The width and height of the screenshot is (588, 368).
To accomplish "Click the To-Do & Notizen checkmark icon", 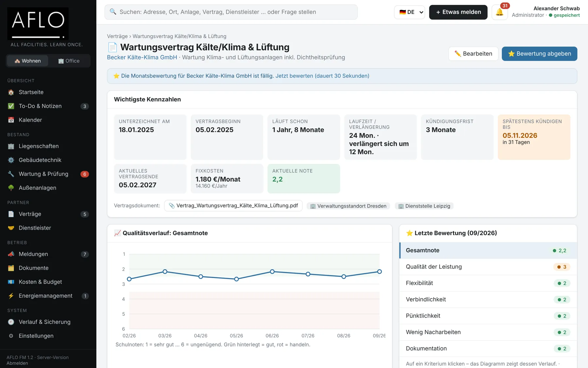I will click(x=11, y=106).
